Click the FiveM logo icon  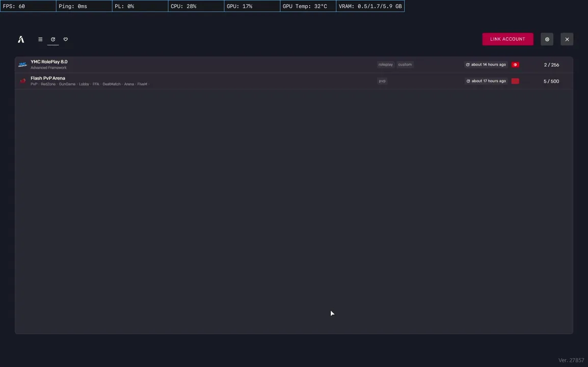point(21,39)
